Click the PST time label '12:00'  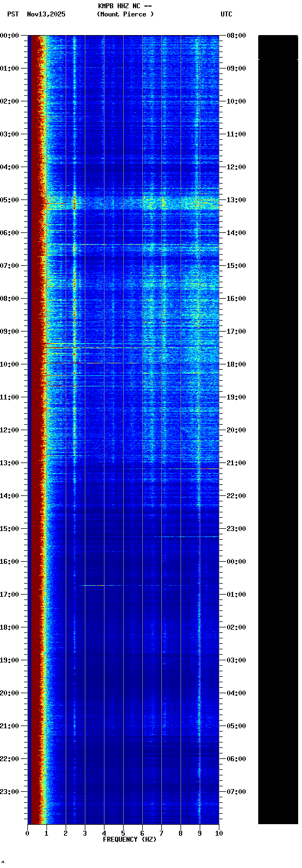point(9,430)
